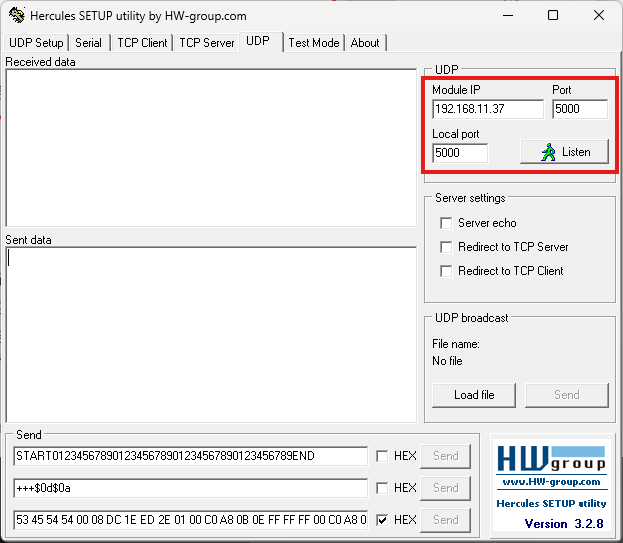
Task: Check the HEX box for first send line
Action: [x=382, y=456]
